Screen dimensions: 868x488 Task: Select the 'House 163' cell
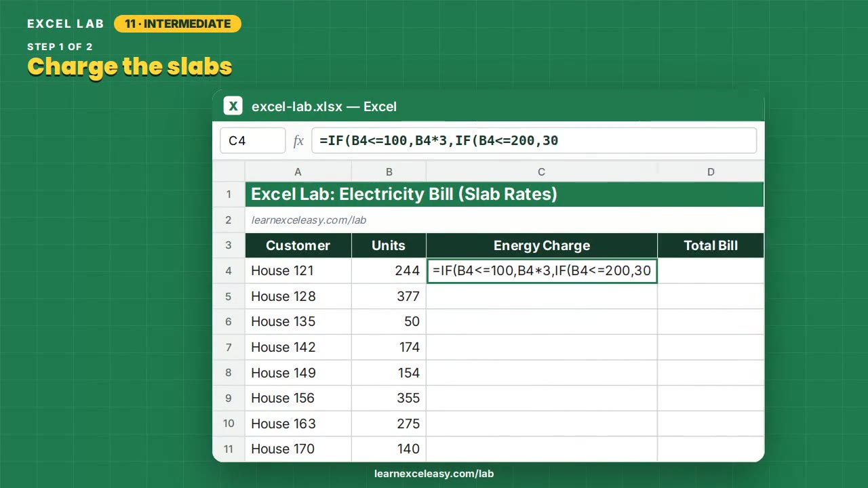coord(298,424)
